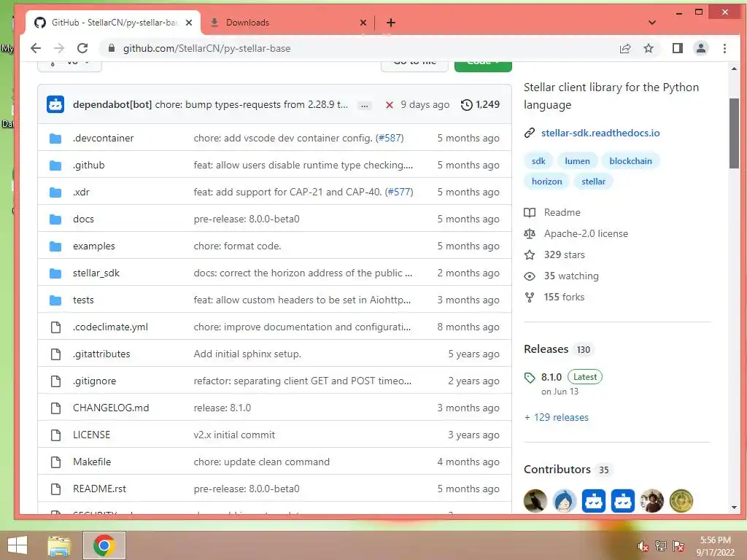Reload the GitHub page

pos(82,48)
